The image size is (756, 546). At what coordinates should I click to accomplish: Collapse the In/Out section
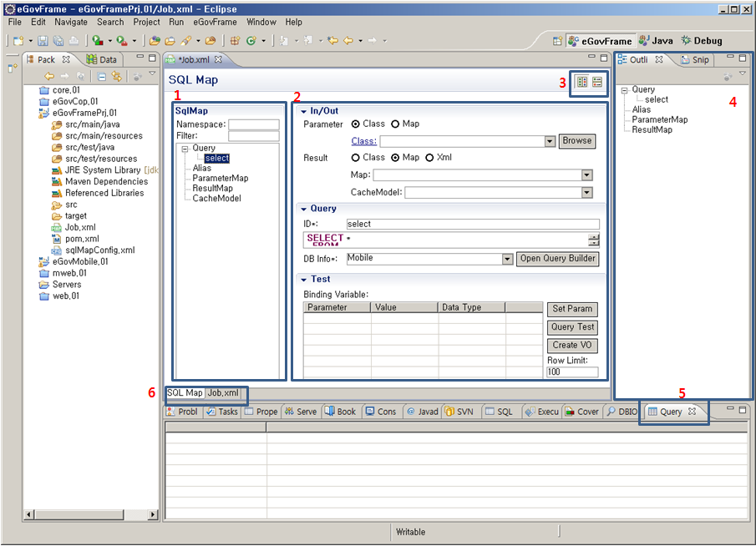coord(303,110)
